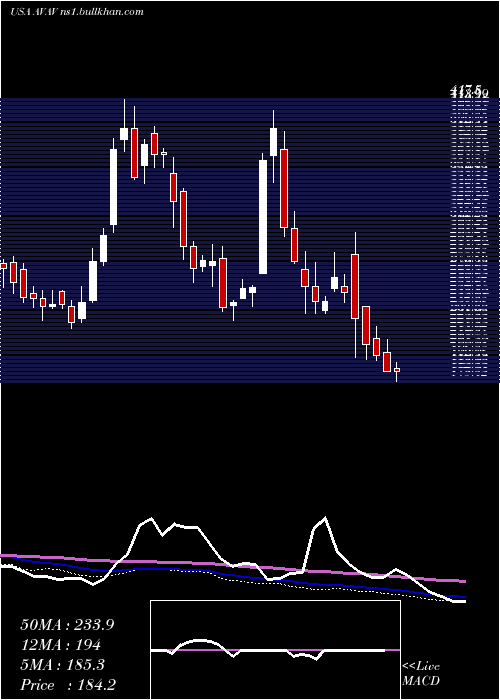Click inside the MACD indicator box
500x700 pixels.
275,650
